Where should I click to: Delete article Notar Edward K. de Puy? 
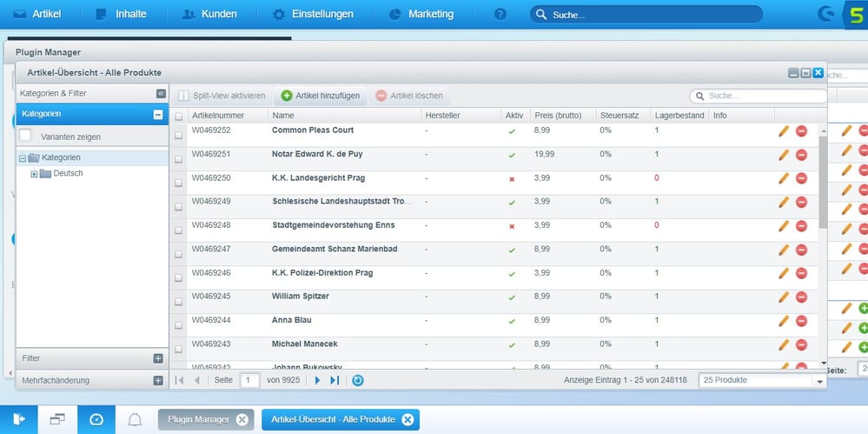801,155
